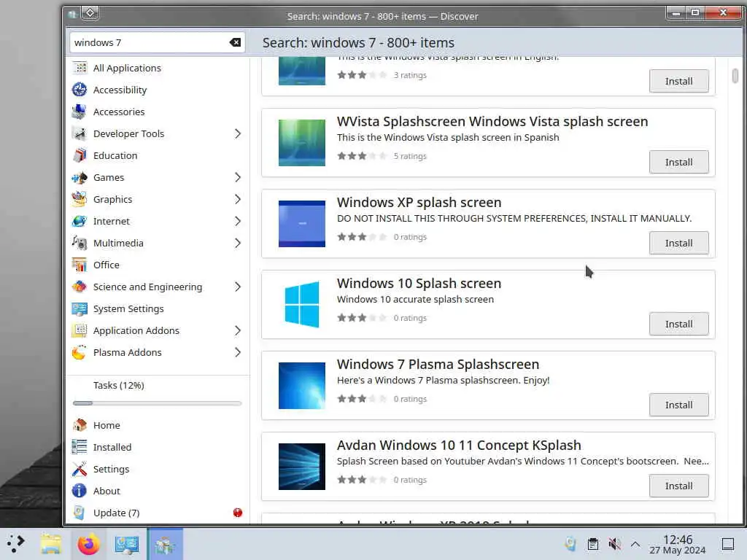Clear the search field with the X icon
This screenshot has width=747, height=560.
click(x=235, y=42)
